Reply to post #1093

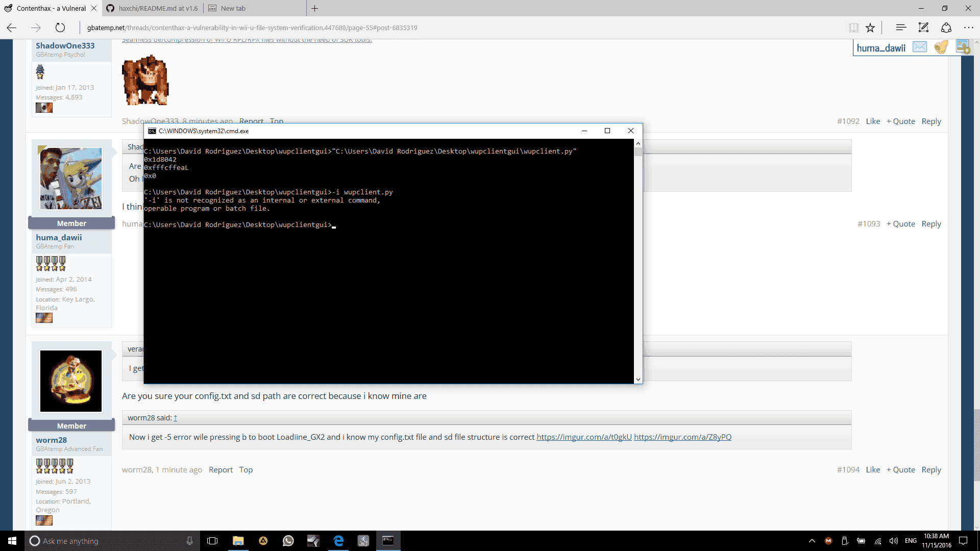pos(932,223)
